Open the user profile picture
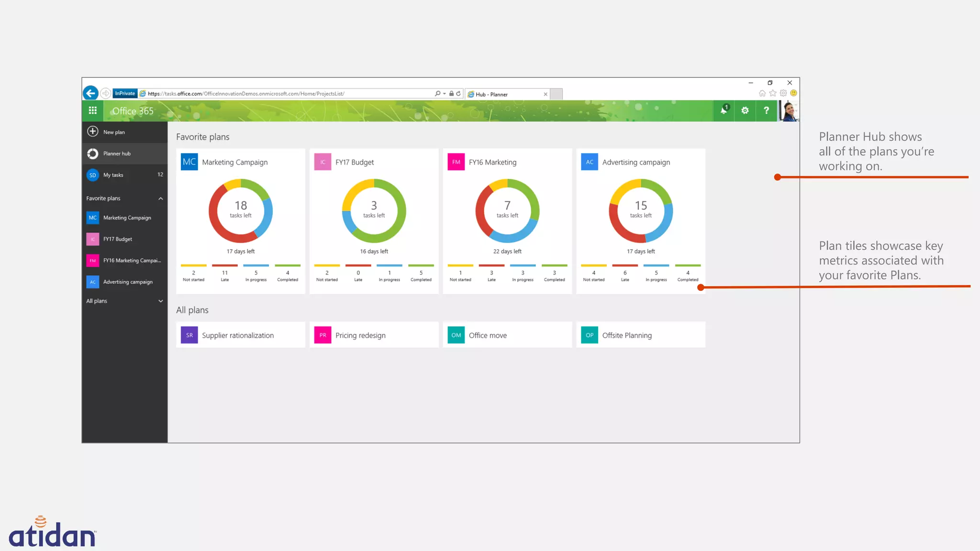The image size is (980, 551). point(789,110)
